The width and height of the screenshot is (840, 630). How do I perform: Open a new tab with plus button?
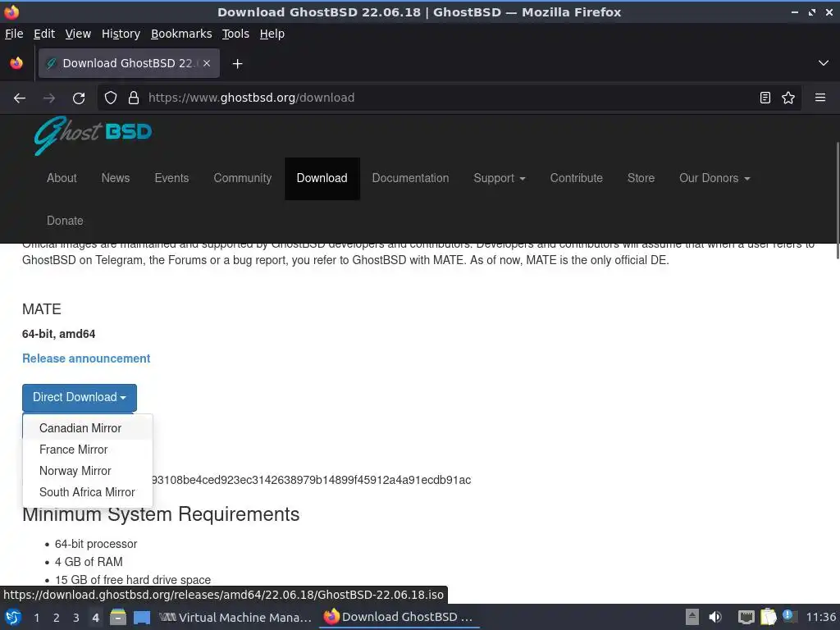click(237, 64)
